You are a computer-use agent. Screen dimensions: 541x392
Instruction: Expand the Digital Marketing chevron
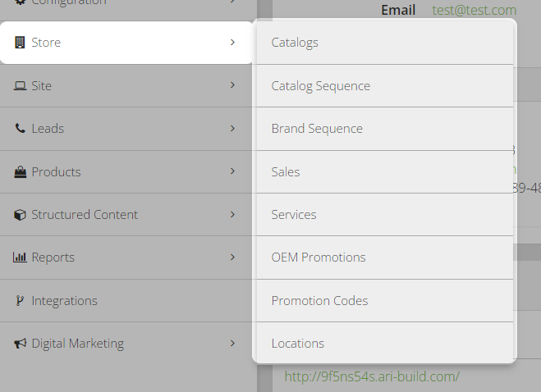232,344
